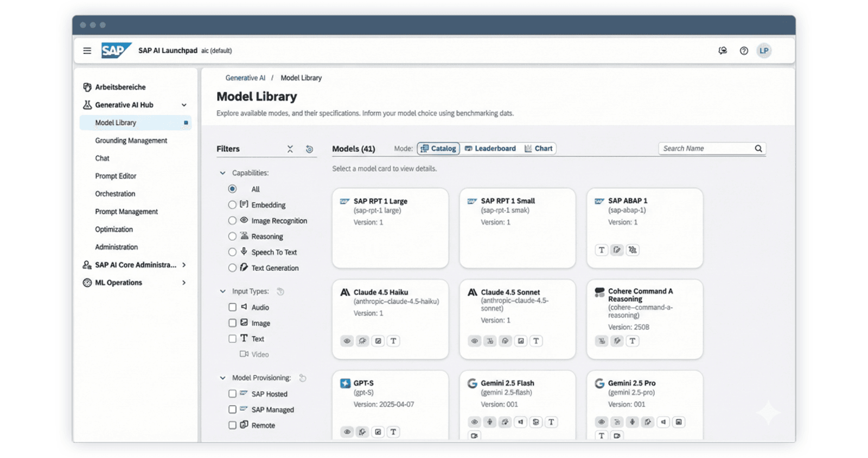Click the T text icon on Claude 4.5 Sonnet
Image resolution: width=868 pixels, height=458 pixels.
536,341
